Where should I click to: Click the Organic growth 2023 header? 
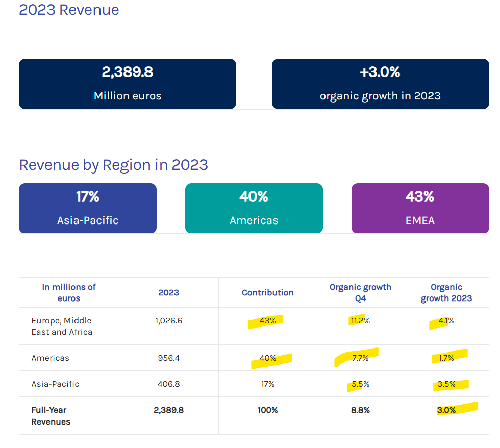coord(446,293)
